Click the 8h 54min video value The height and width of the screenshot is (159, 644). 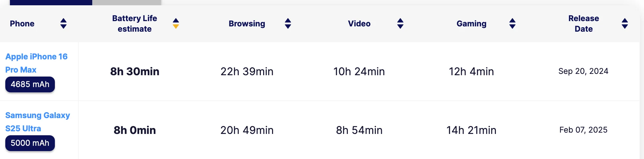click(x=359, y=130)
